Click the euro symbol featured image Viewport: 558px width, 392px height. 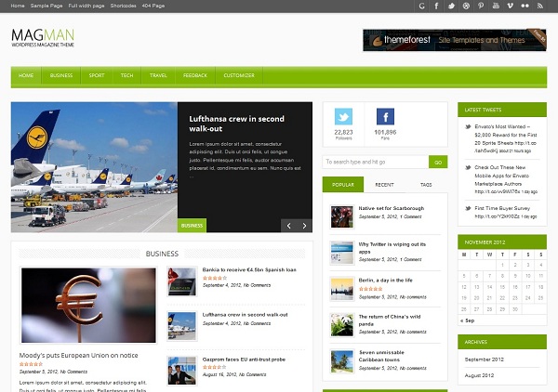click(88, 306)
